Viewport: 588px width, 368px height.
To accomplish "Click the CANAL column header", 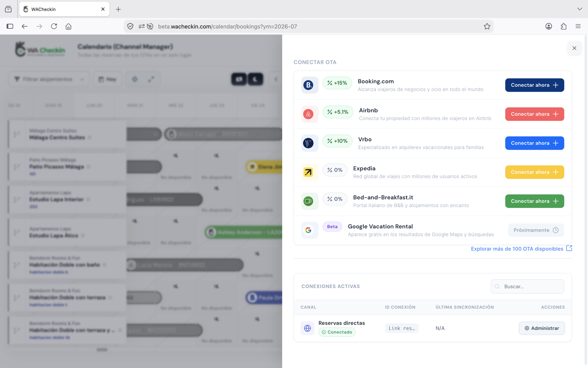I will point(308,307).
